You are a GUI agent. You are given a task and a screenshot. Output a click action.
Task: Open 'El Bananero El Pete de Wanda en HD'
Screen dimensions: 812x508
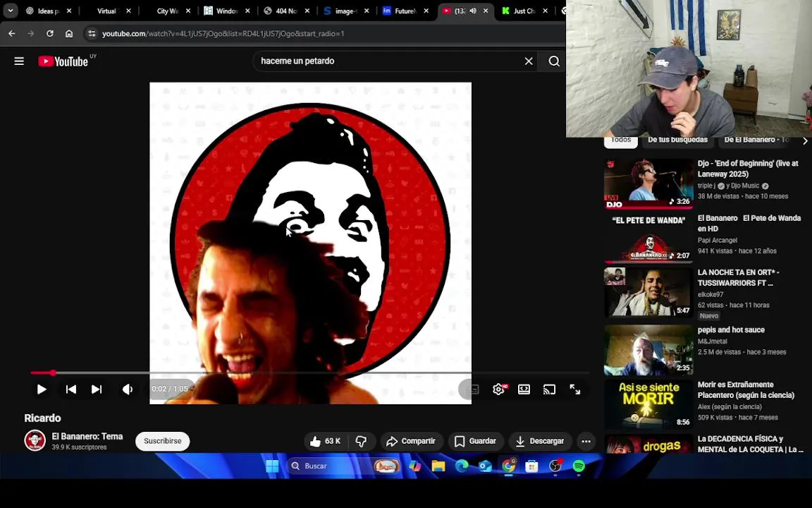pos(749,224)
